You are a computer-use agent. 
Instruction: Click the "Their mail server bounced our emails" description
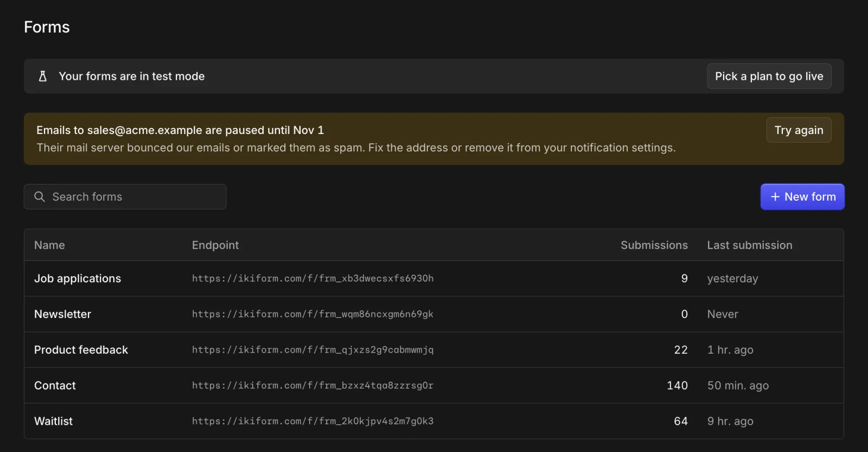click(x=356, y=148)
